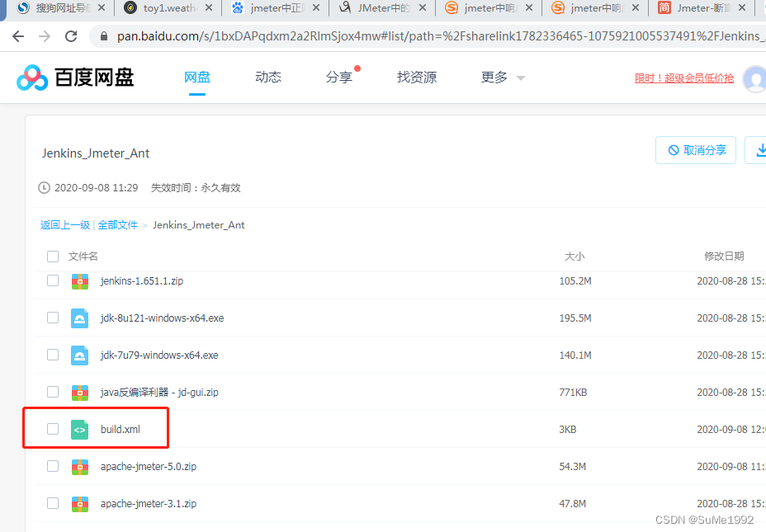Screen dimensions: 766x532
Task: Click the Baidu Netdisk logo
Action: point(75,78)
